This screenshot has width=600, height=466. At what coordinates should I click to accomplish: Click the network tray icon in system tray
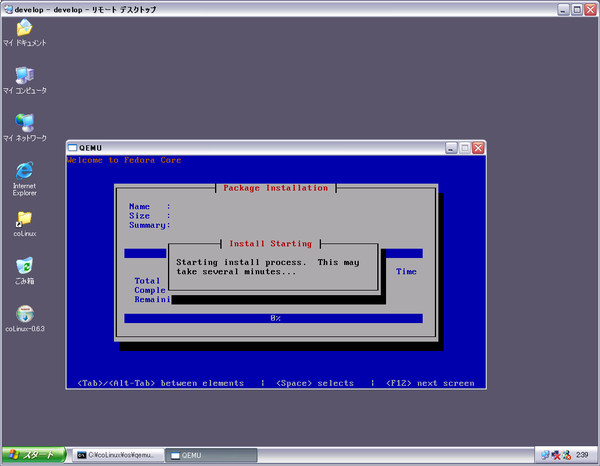click(545, 455)
